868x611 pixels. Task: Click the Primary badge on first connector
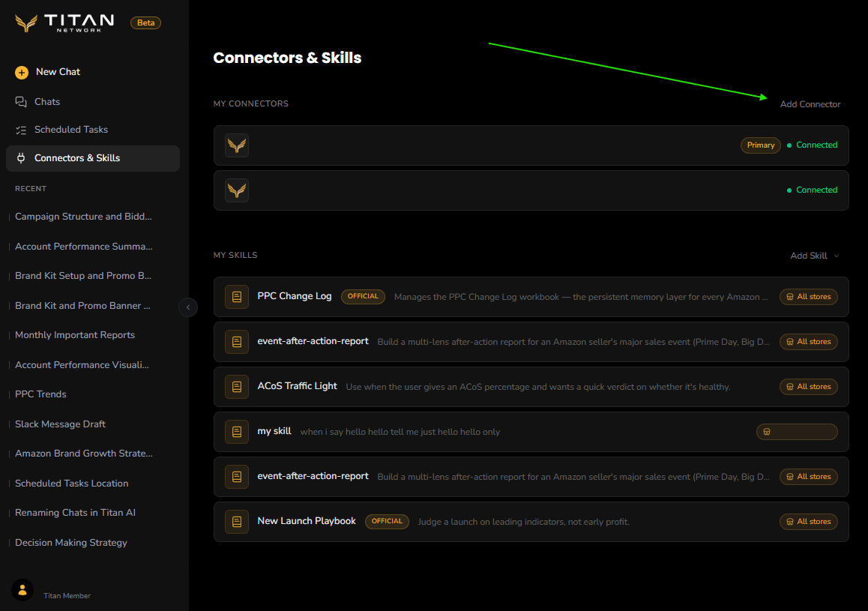coord(761,145)
